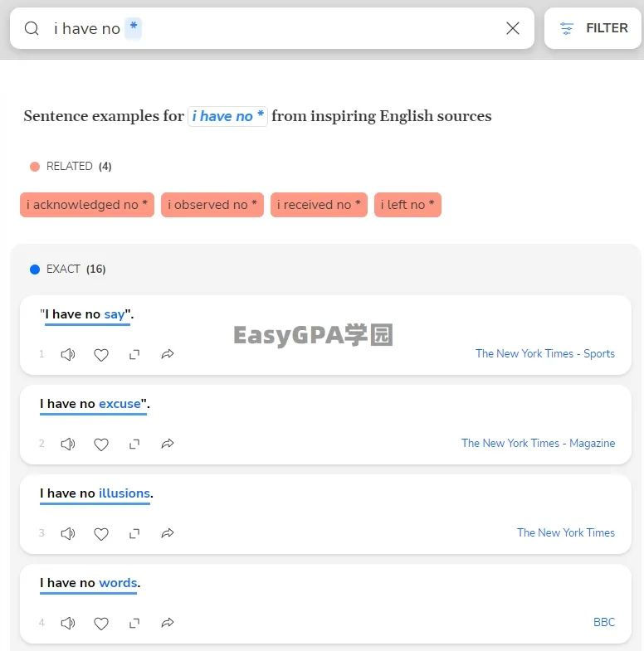644x651 pixels.
Task: Click the search magnifier icon
Action: coord(32,29)
